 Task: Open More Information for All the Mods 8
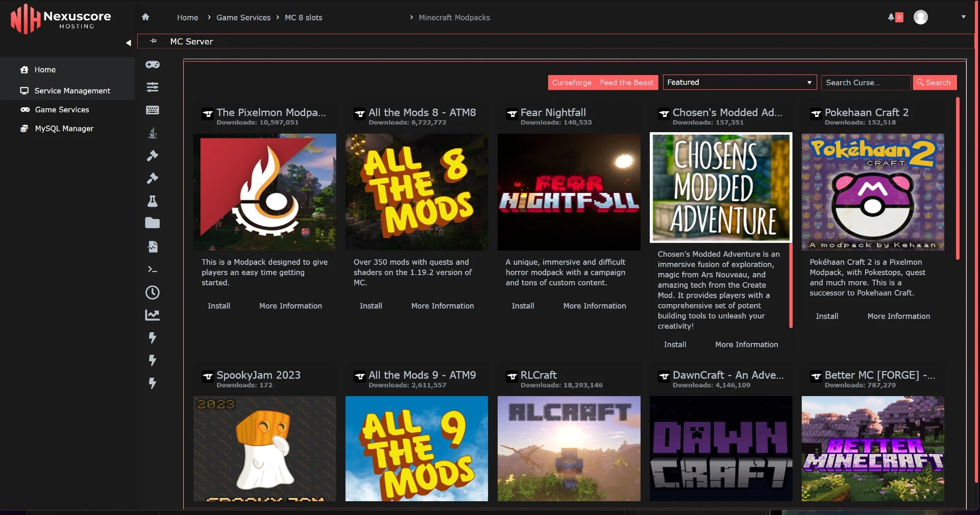tap(443, 306)
